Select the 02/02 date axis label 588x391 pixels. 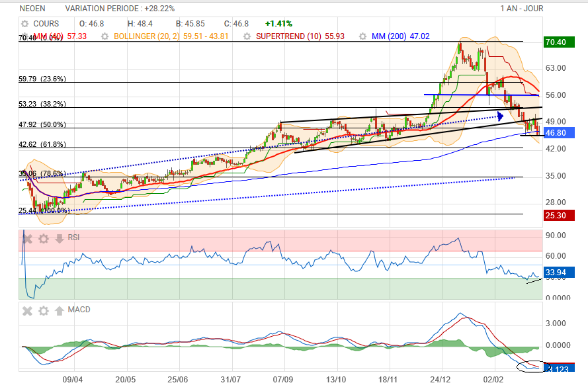click(493, 379)
